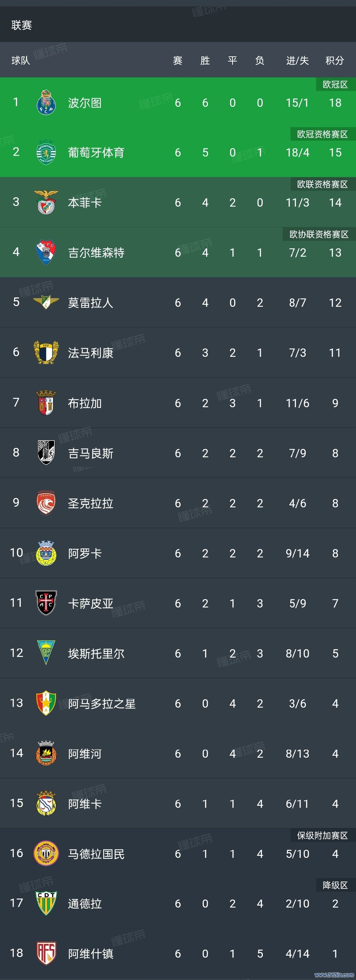The image size is (356, 980).
Task: Tap the 莫雷拉人 club logo icon
Action: tap(46, 302)
